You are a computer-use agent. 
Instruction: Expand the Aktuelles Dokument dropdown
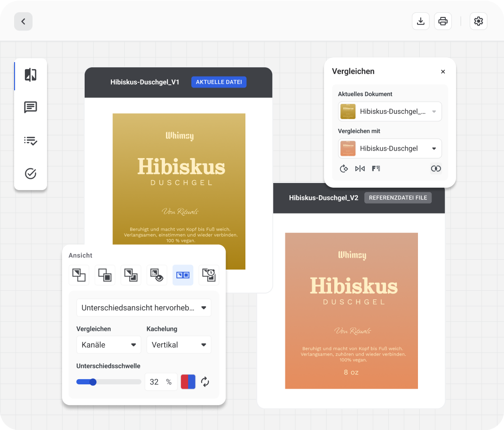click(390, 111)
